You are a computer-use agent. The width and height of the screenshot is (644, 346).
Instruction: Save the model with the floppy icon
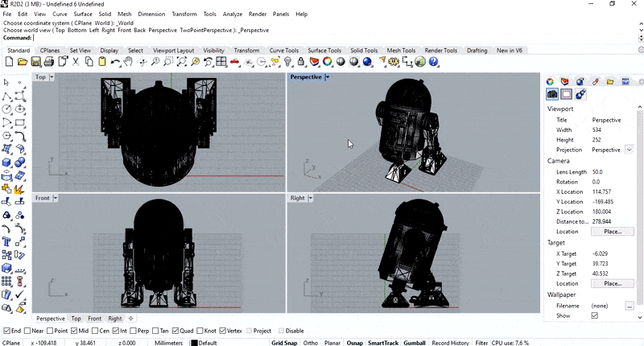[35, 62]
